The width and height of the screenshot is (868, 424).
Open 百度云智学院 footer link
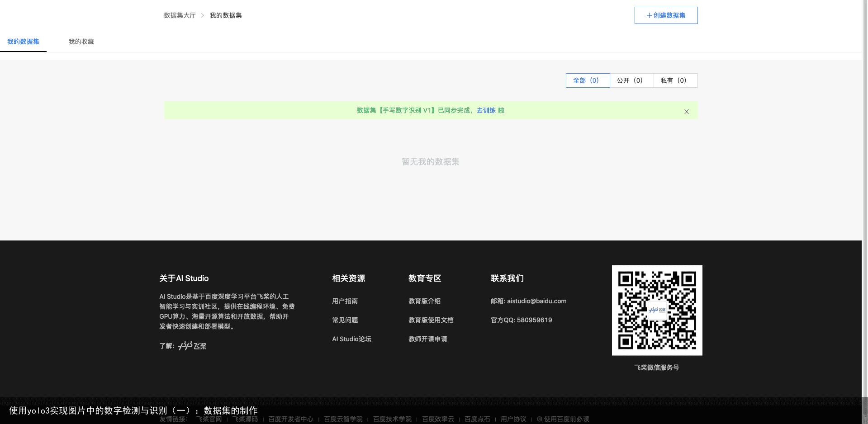343,419
